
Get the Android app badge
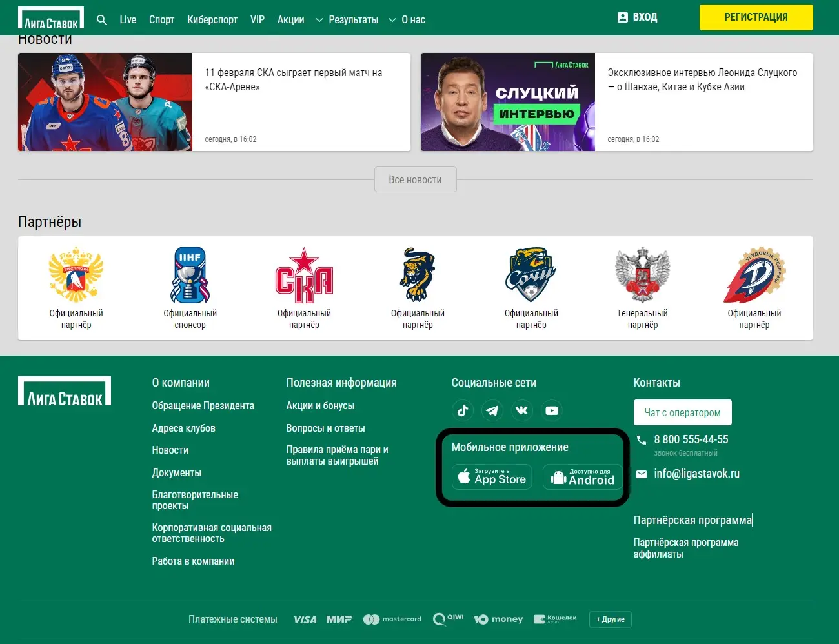click(x=583, y=477)
